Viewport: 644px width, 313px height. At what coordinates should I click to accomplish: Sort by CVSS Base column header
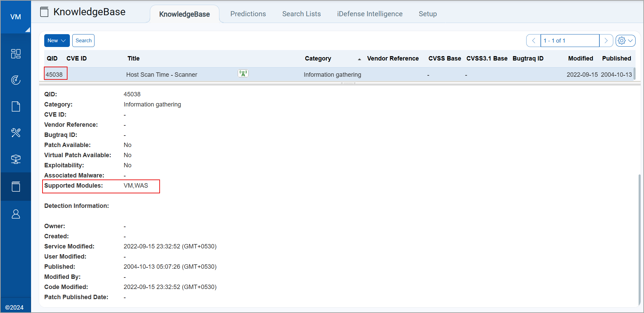pos(445,58)
